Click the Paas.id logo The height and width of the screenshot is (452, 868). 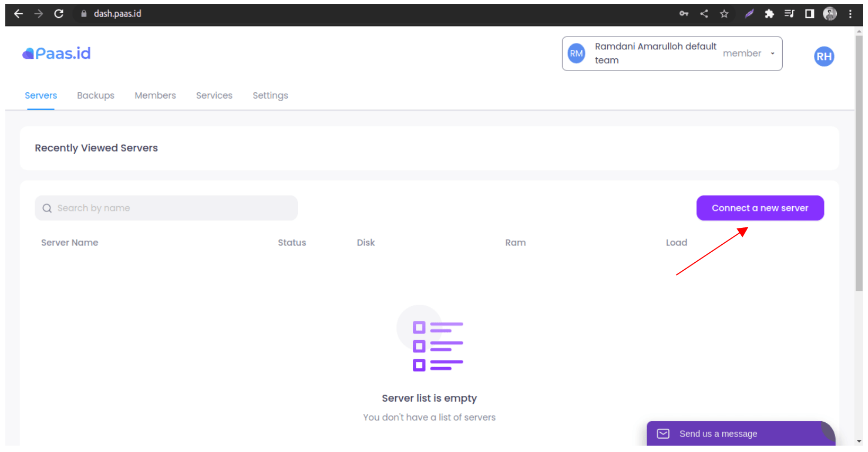[57, 54]
